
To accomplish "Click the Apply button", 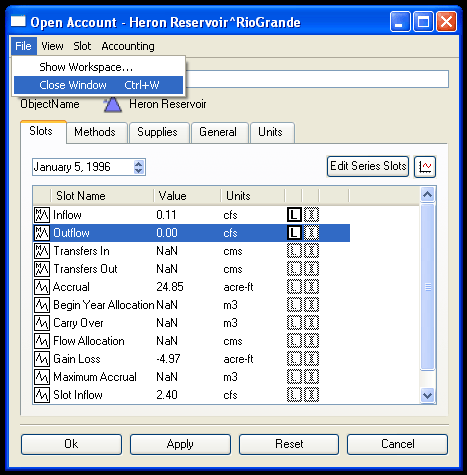I will (180, 444).
